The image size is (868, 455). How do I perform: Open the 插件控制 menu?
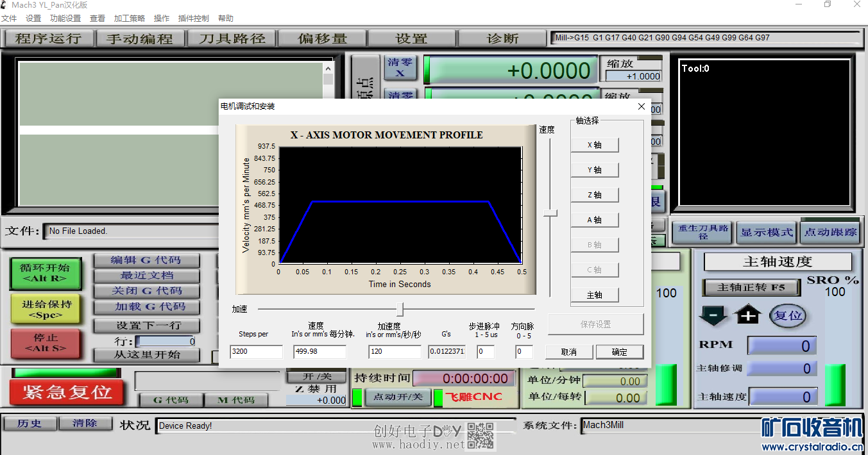pos(194,19)
